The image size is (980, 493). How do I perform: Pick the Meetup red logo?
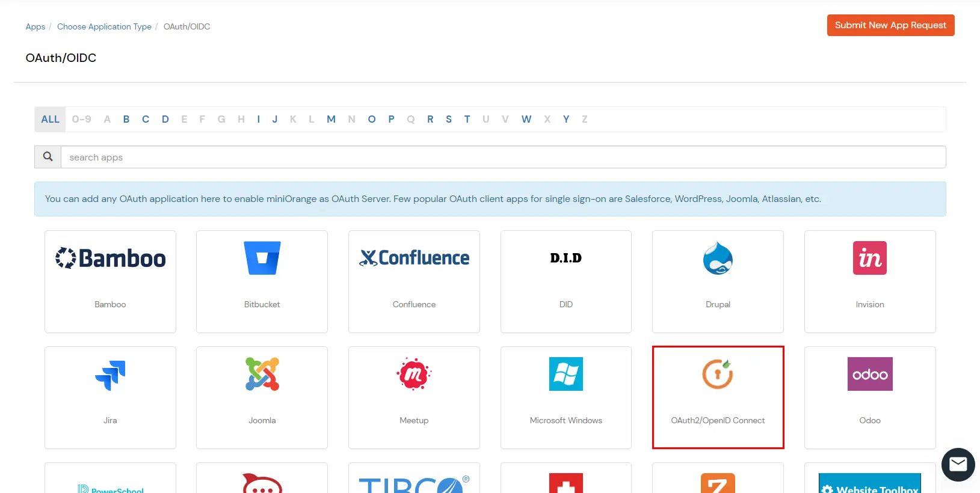coord(414,374)
